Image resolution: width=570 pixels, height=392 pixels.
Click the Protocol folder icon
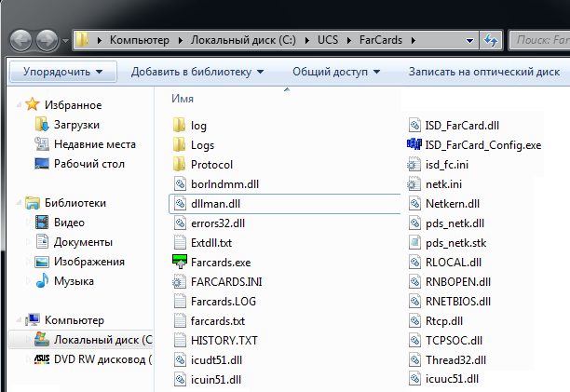coord(181,165)
